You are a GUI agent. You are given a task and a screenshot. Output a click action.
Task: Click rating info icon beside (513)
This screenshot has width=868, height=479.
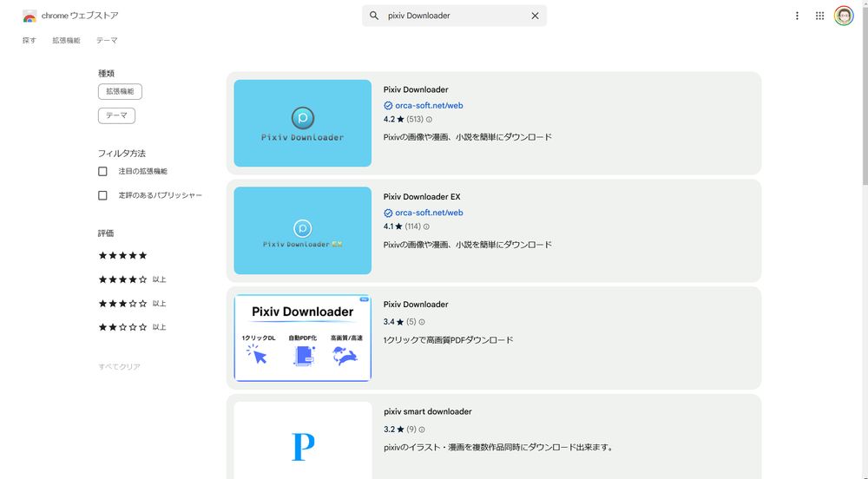click(429, 120)
